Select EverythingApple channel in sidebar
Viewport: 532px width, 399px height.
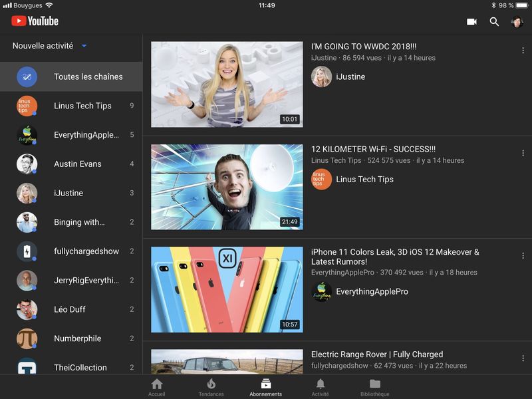[71, 135]
